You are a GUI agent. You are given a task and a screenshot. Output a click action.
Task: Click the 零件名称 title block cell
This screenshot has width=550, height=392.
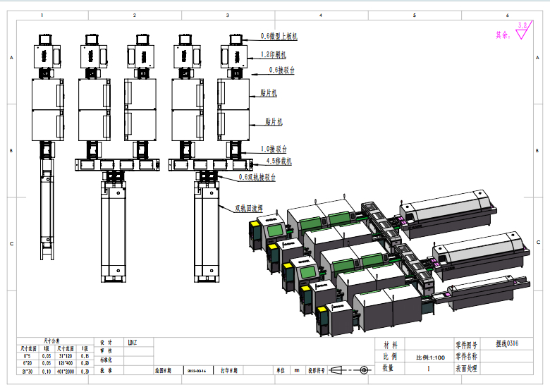pos(467,356)
